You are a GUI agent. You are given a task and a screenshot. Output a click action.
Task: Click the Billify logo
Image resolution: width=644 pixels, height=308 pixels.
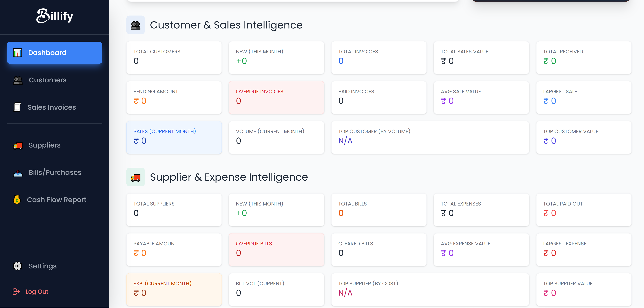tap(54, 16)
